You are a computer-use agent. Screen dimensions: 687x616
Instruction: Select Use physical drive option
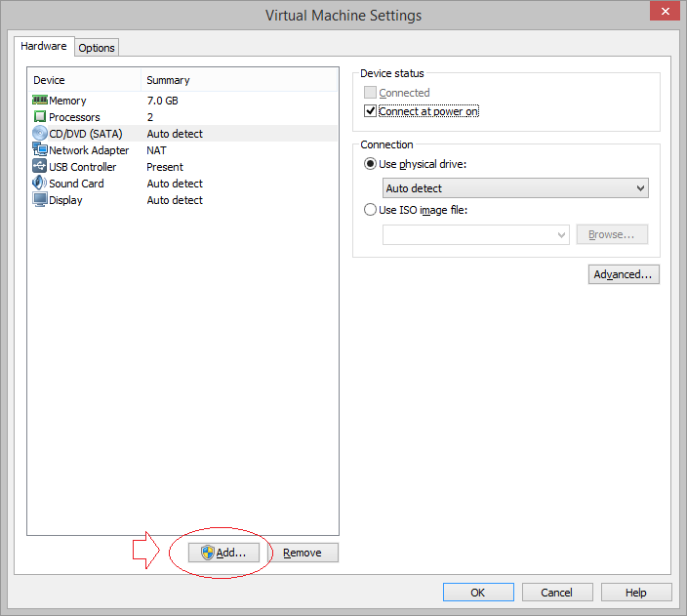pyautogui.click(x=370, y=164)
